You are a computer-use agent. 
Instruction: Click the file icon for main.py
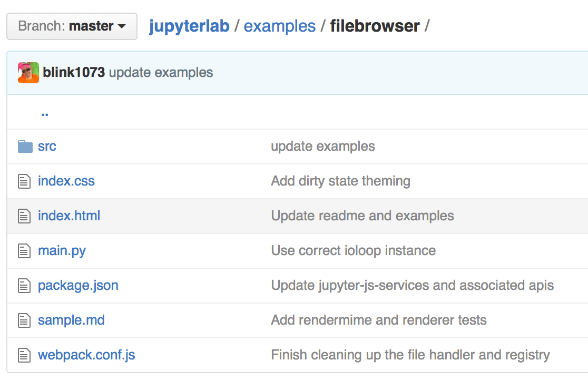point(24,250)
